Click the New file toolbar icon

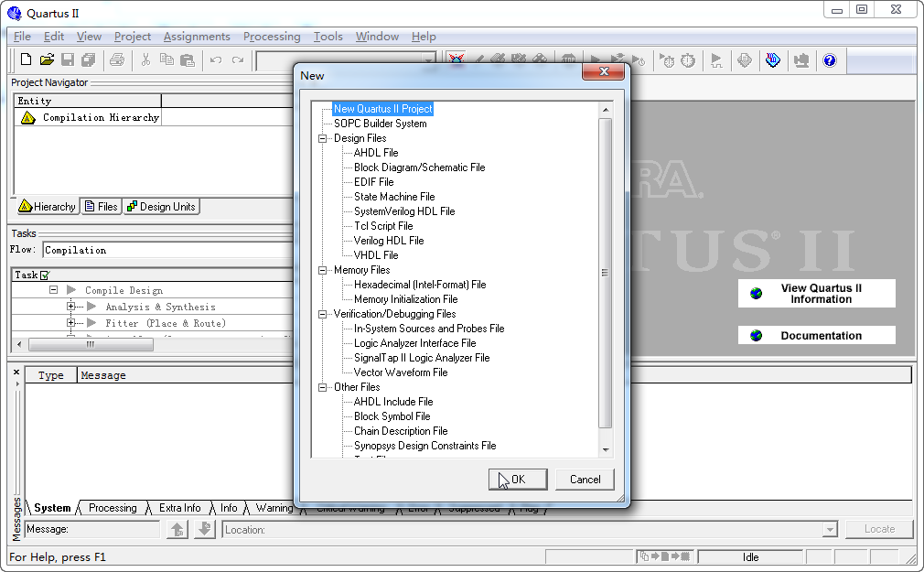26,60
